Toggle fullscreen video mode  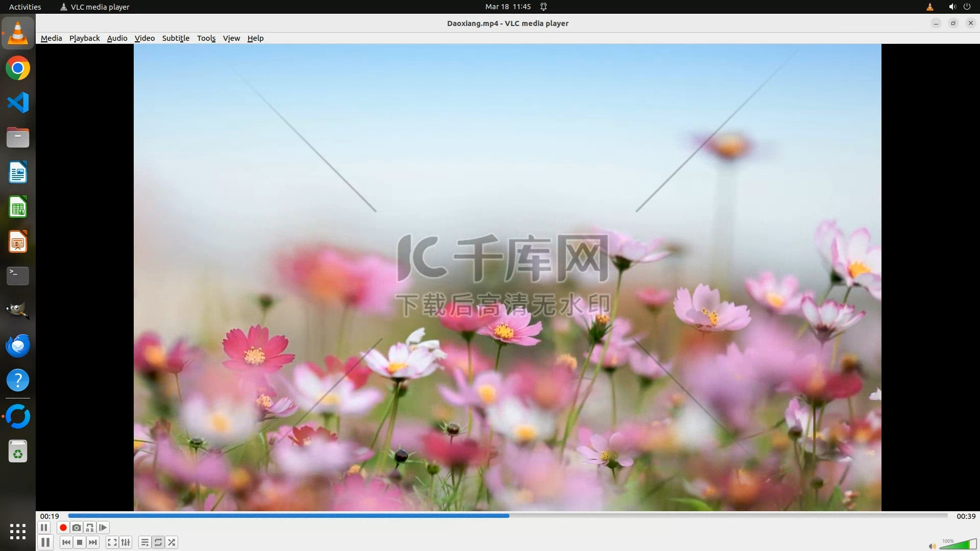pos(112,542)
